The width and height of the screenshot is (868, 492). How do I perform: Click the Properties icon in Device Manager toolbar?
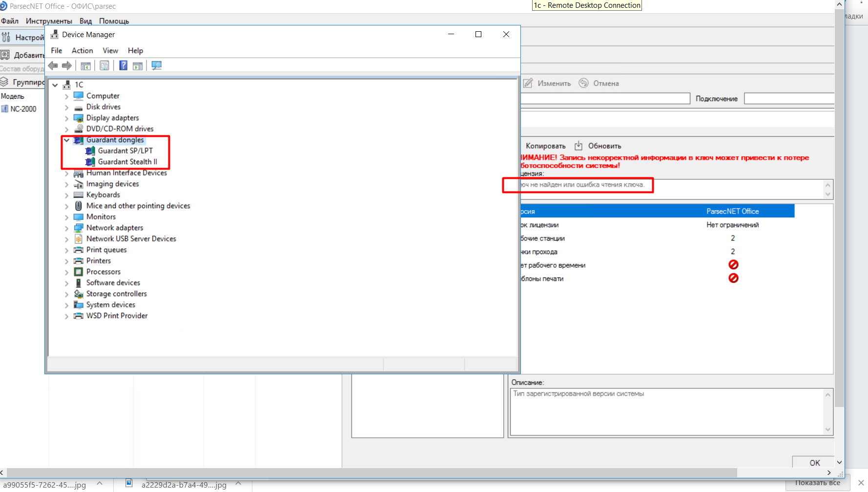pos(104,65)
